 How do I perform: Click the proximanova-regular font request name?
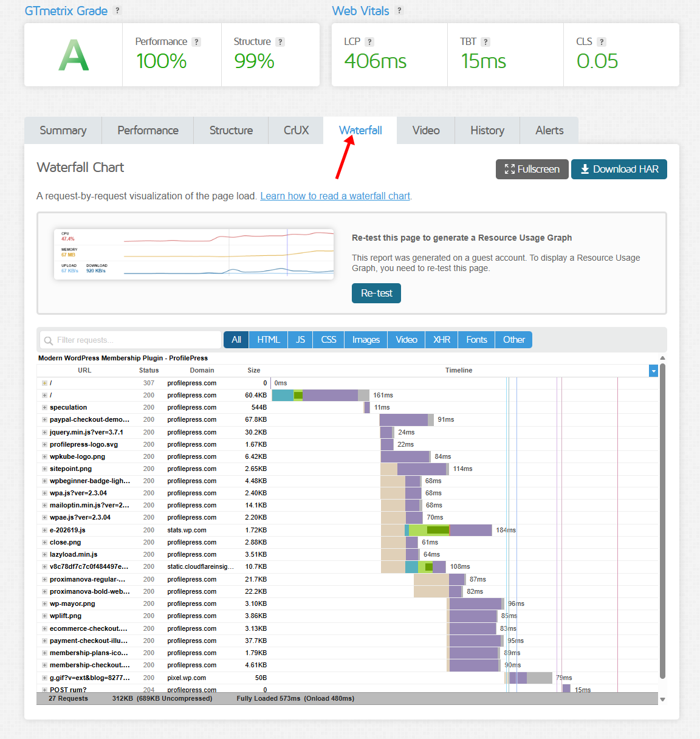(x=87, y=580)
